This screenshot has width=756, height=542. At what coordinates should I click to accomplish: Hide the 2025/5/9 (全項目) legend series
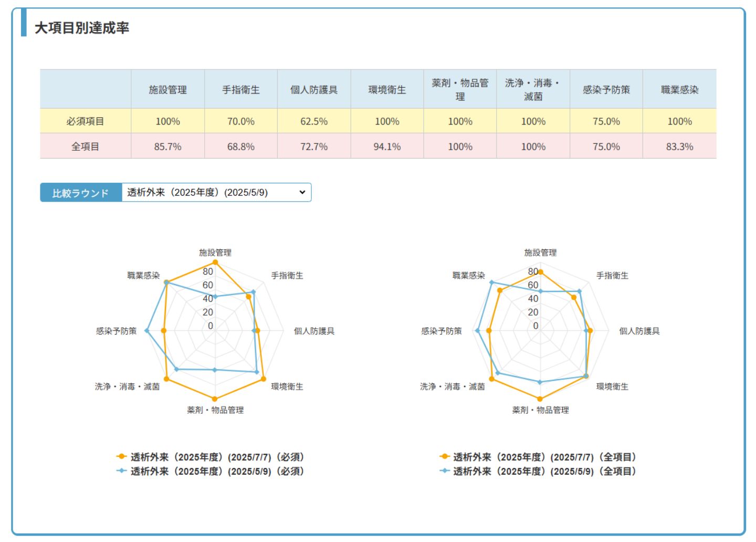click(x=538, y=471)
